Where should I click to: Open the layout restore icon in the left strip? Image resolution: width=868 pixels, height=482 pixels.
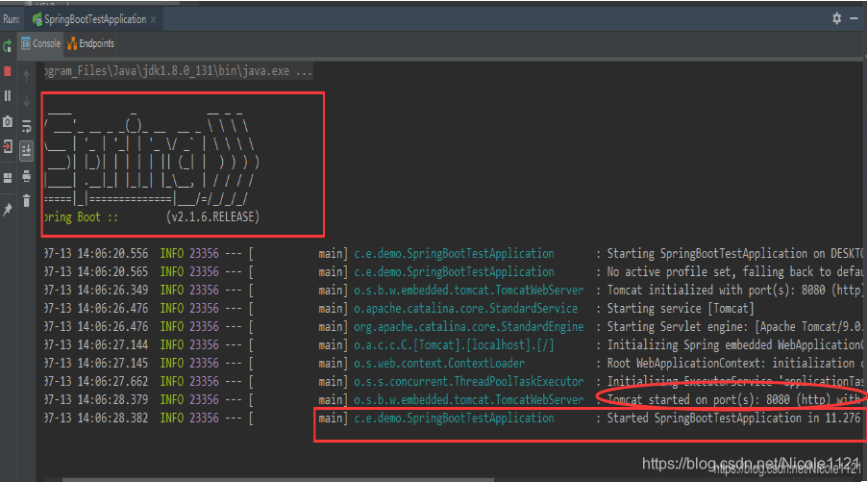[7, 178]
